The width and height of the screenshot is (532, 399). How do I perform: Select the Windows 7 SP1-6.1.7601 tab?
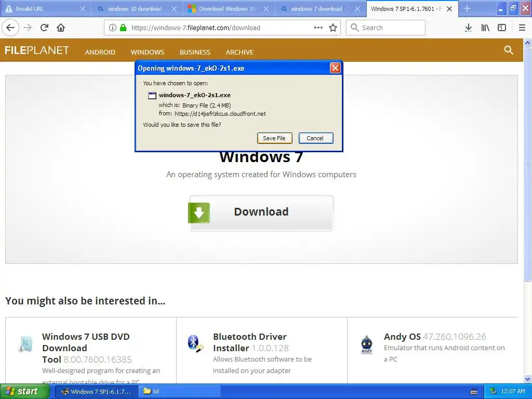click(412, 9)
